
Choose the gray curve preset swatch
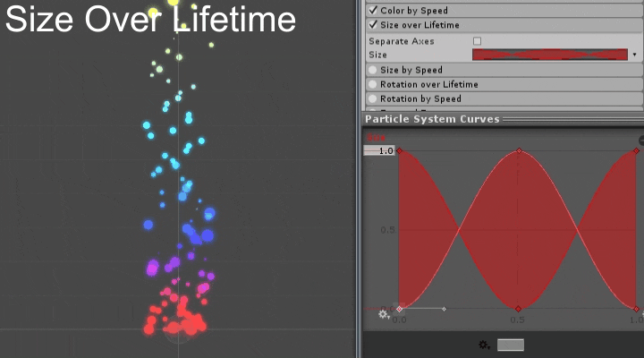(x=511, y=345)
